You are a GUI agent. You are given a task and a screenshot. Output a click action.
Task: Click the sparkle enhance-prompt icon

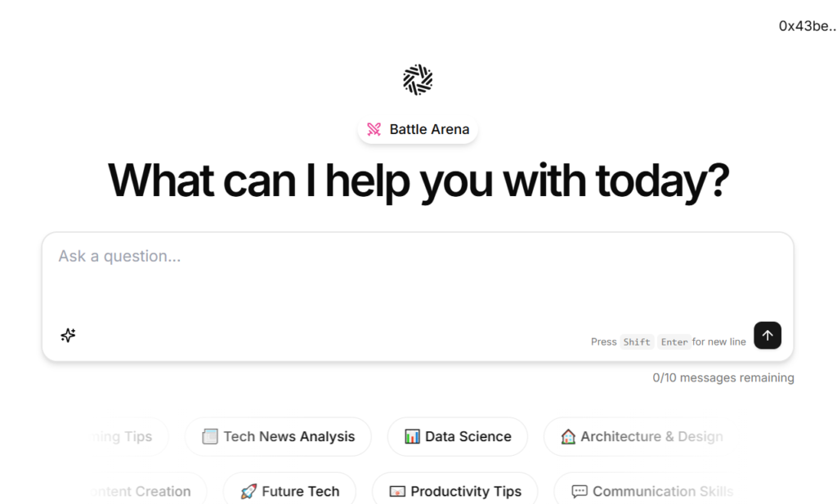pyautogui.click(x=69, y=335)
